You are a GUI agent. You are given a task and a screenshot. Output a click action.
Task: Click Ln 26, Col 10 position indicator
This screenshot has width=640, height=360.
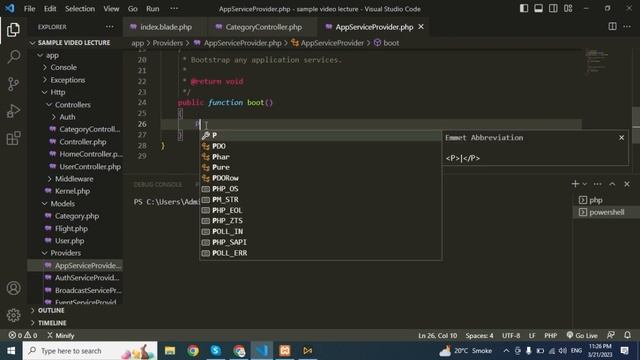[x=438, y=336]
